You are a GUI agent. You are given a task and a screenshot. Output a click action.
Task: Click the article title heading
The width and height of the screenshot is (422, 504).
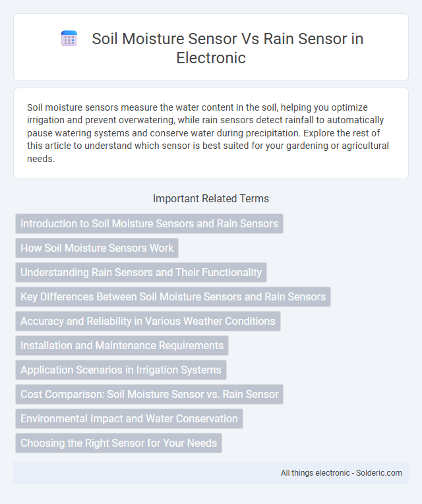coord(227,48)
